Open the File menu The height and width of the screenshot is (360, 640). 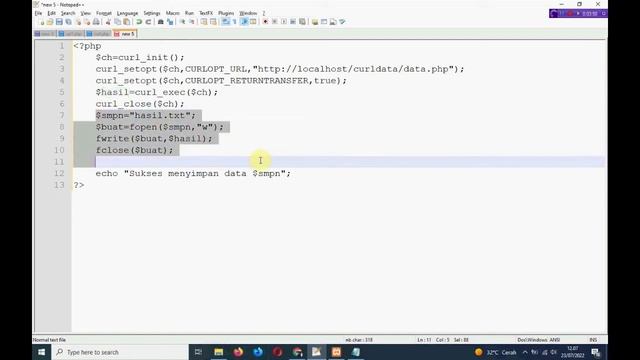pos(38,13)
